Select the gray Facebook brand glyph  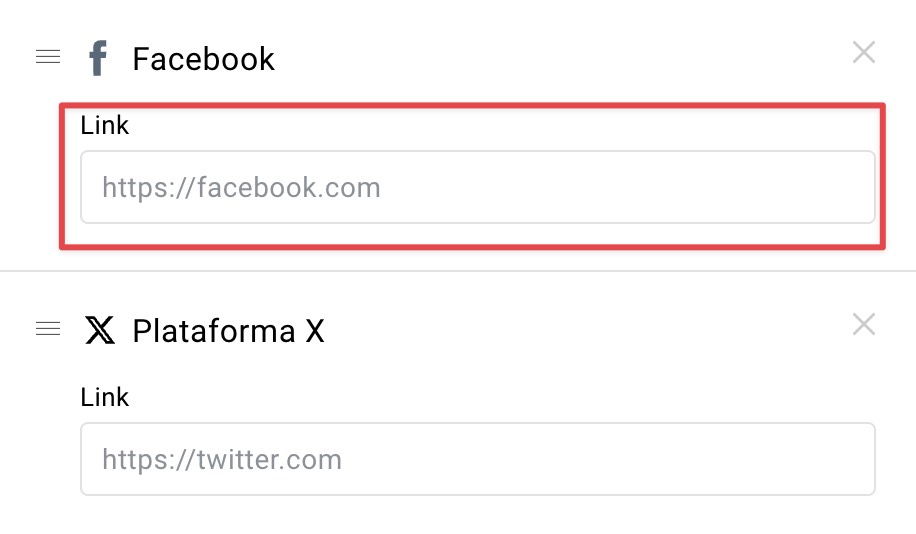pyautogui.click(x=98, y=58)
